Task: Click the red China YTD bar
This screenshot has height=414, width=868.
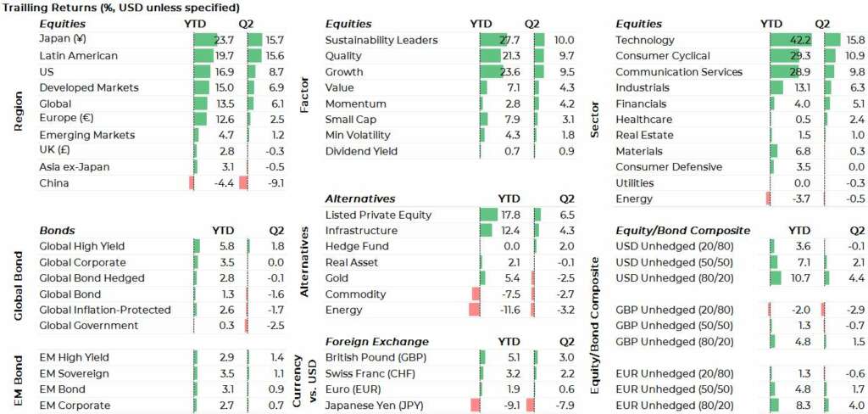Action: click(192, 182)
